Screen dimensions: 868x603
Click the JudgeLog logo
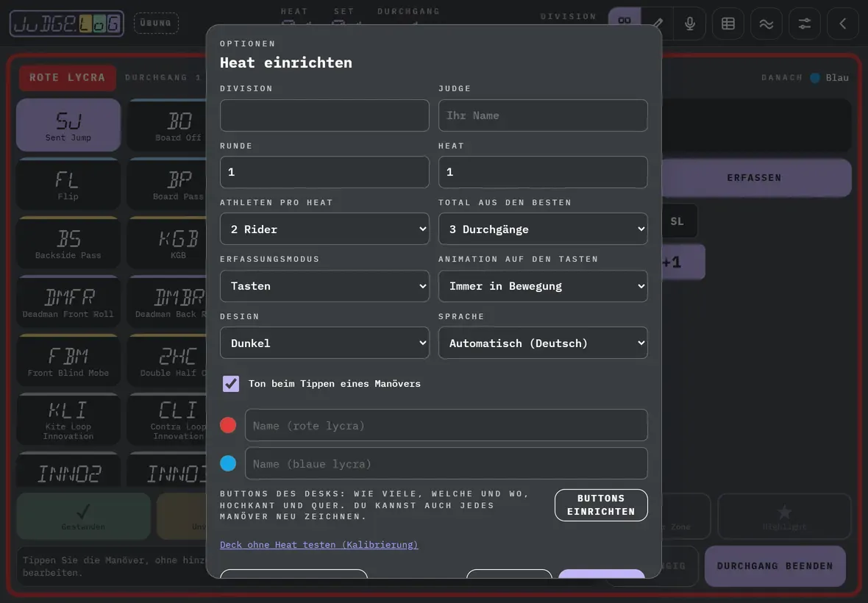click(x=67, y=24)
